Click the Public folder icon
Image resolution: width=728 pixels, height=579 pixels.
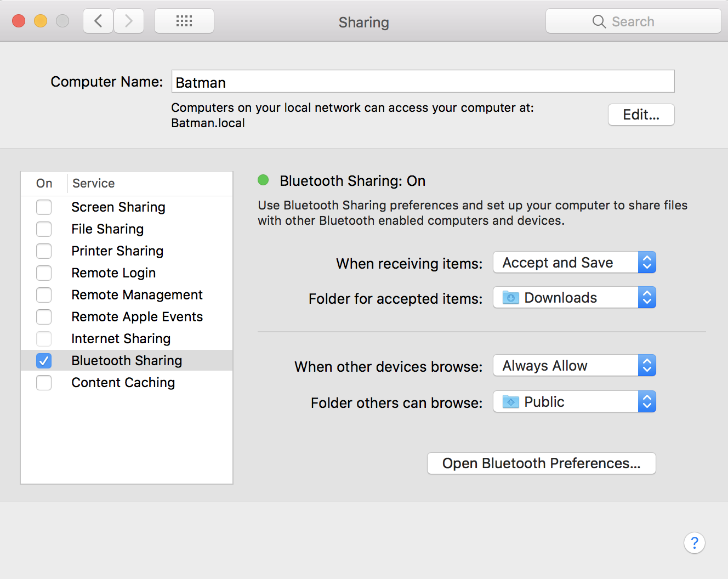(x=511, y=402)
